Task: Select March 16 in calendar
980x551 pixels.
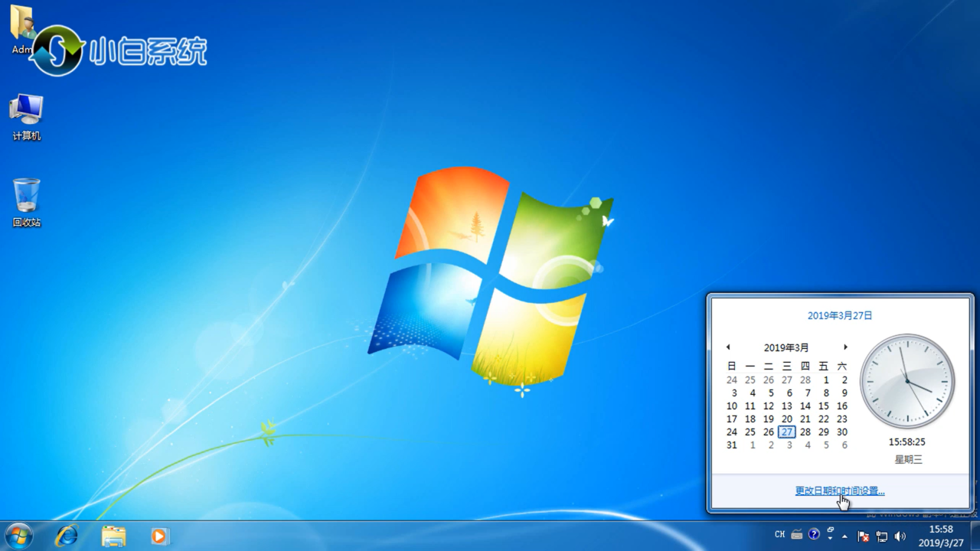Action: (841, 406)
